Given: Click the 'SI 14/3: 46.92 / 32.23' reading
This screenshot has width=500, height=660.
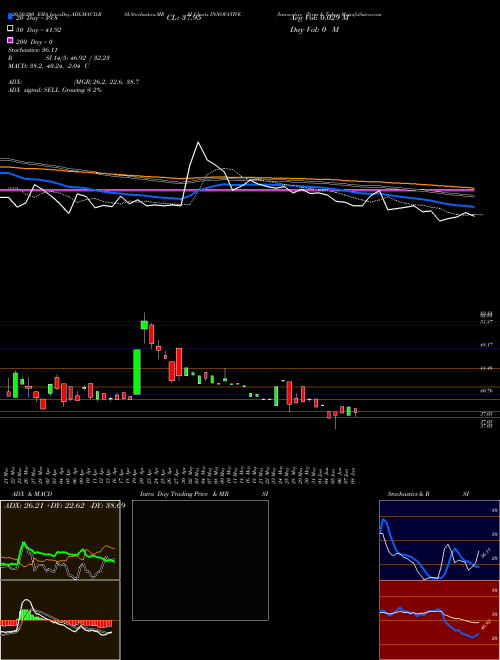Looking at the screenshot, I should pos(78,58).
